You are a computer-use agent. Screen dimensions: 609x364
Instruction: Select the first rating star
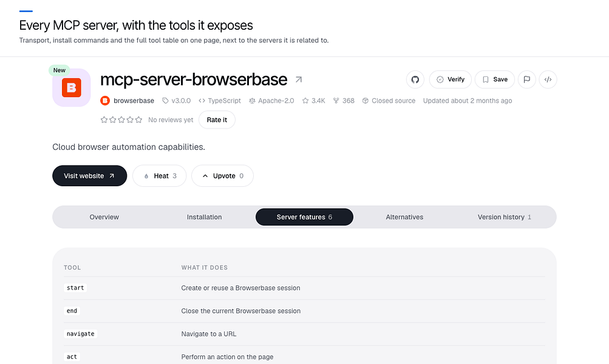[104, 120]
